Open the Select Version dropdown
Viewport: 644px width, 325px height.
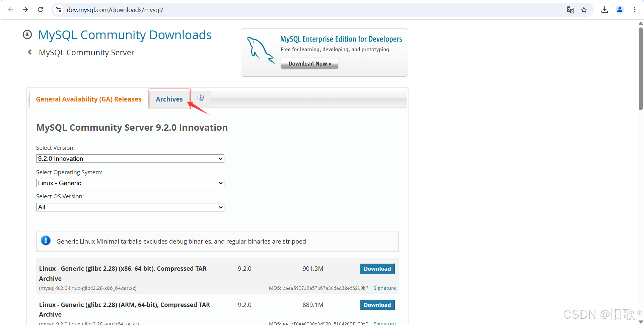click(130, 159)
